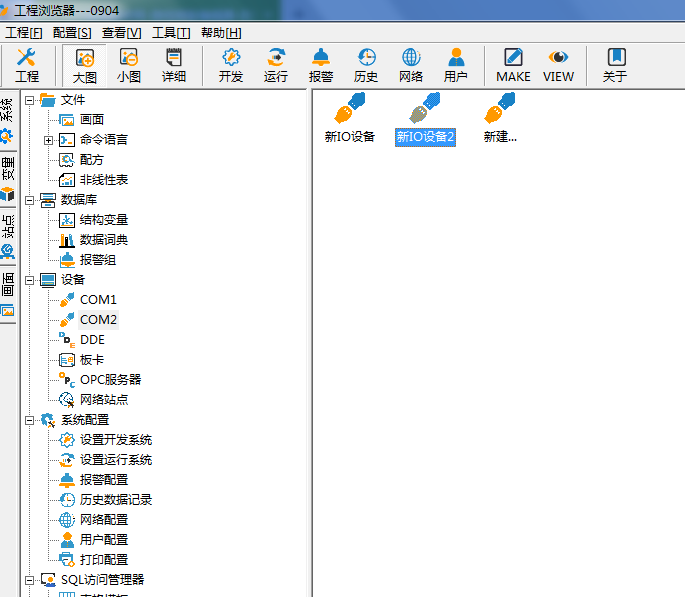Click the 工程 wrench toolbar icon

click(x=27, y=65)
